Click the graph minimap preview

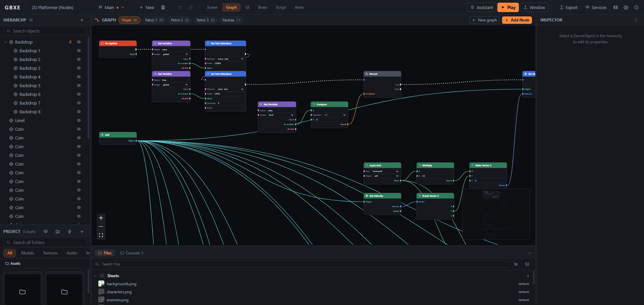point(496,214)
